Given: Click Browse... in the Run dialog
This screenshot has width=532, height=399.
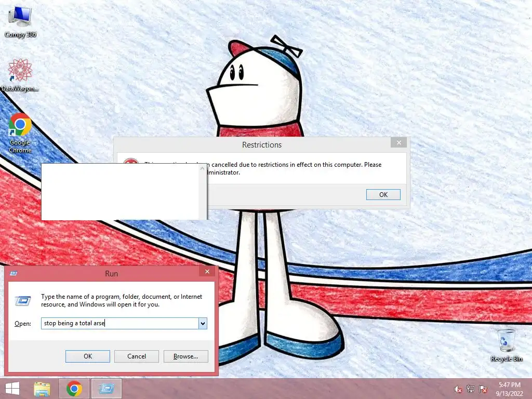Looking at the screenshot, I should pyautogui.click(x=185, y=356).
